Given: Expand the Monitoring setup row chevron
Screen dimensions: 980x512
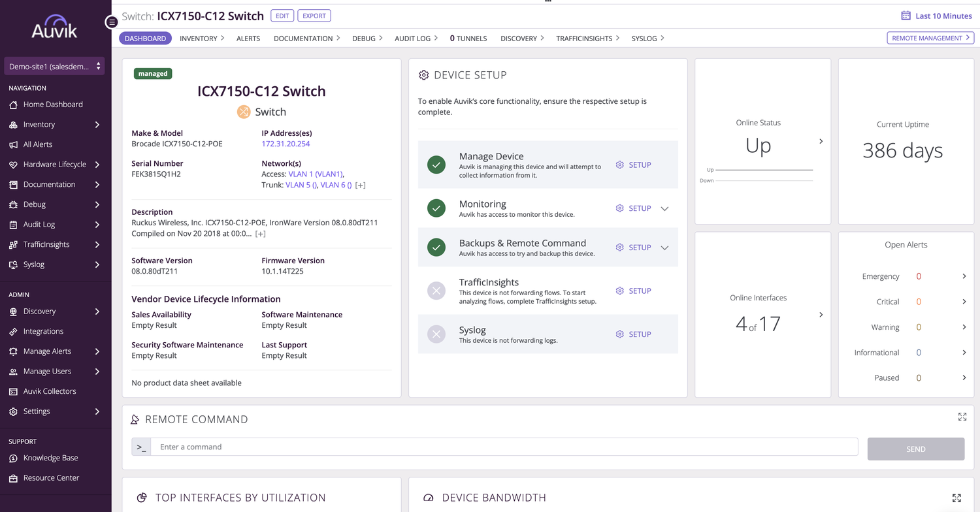Looking at the screenshot, I should tap(664, 209).
